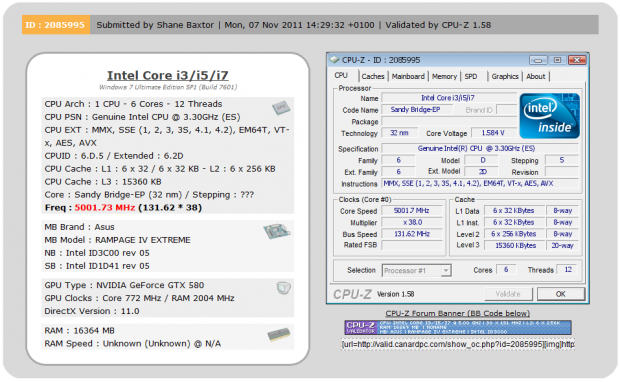
Task: Click the 20-way associativity value
Action: click(x=562, y=245)
